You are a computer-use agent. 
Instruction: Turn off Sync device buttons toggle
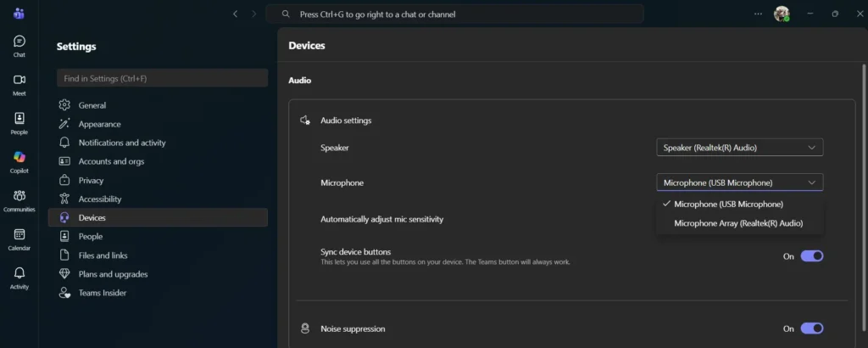click(812, 256)
